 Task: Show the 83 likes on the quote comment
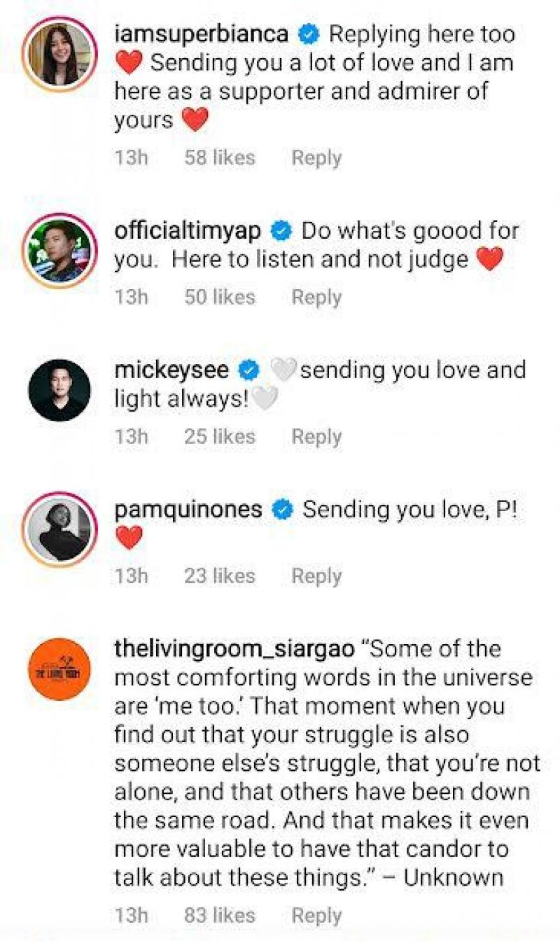[x=220, y=915]
